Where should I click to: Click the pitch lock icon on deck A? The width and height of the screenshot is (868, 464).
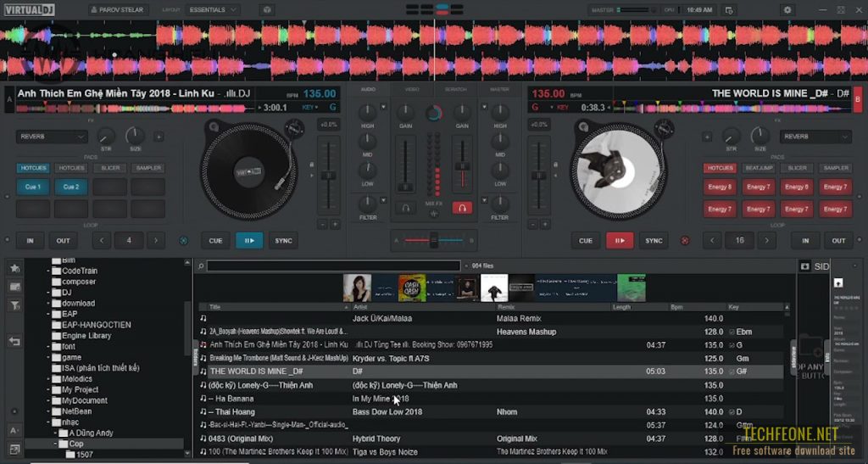(x=311, y=165)
